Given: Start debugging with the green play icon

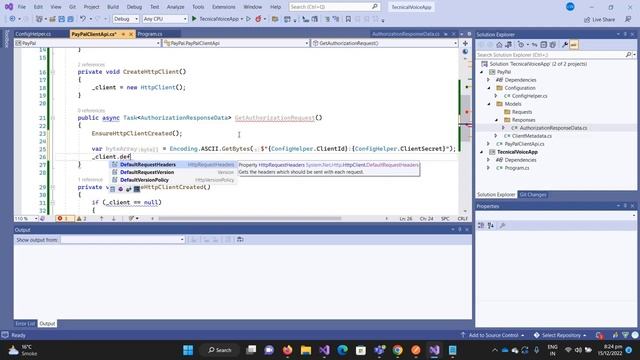Looking at the screenshot, I should [194, 19].
